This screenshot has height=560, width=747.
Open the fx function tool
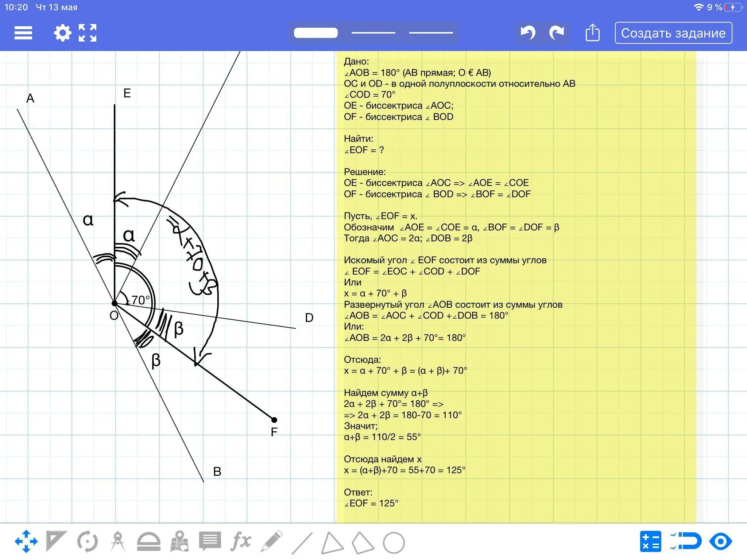241,541
